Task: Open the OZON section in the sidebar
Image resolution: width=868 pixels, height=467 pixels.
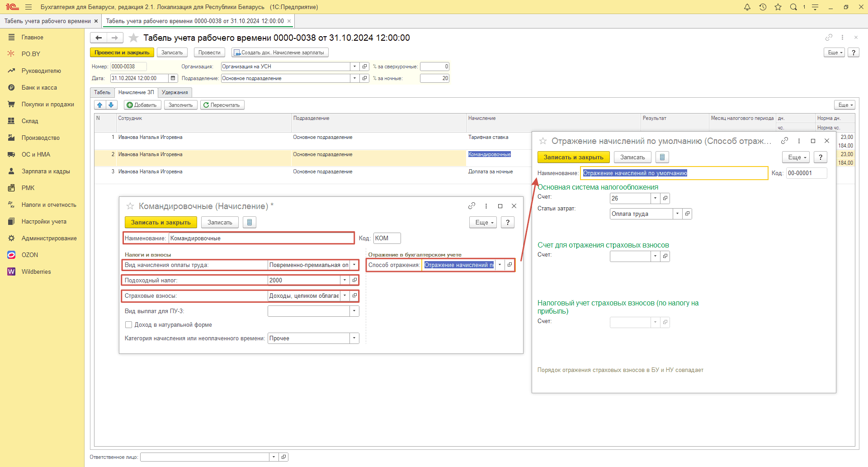Action: (x=30, y=255)
